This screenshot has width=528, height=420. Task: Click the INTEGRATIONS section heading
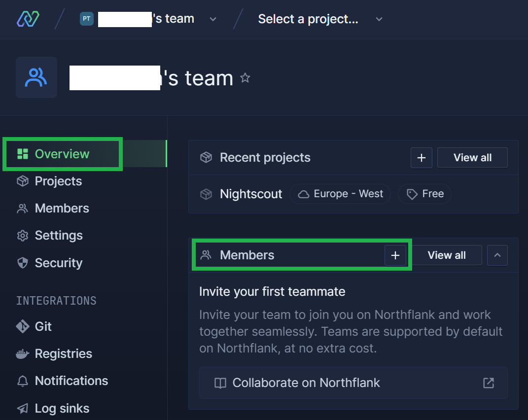(x=56, y=300)
